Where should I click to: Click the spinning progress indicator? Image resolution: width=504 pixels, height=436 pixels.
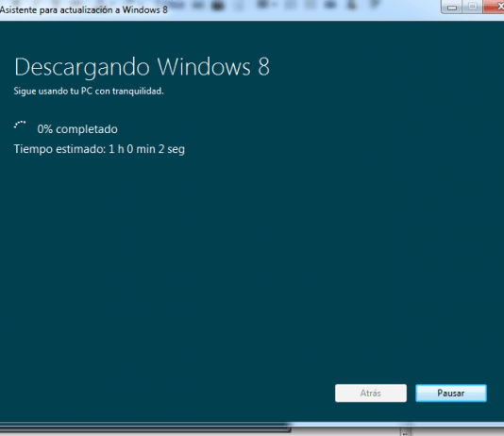(x=20, y=126)
